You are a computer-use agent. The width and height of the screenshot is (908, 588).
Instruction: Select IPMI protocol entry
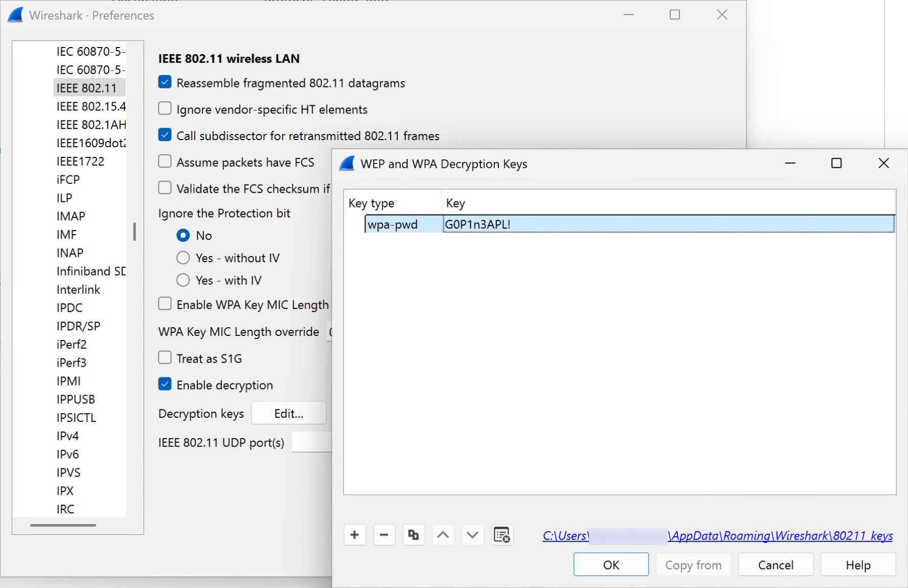click(69, 381)
